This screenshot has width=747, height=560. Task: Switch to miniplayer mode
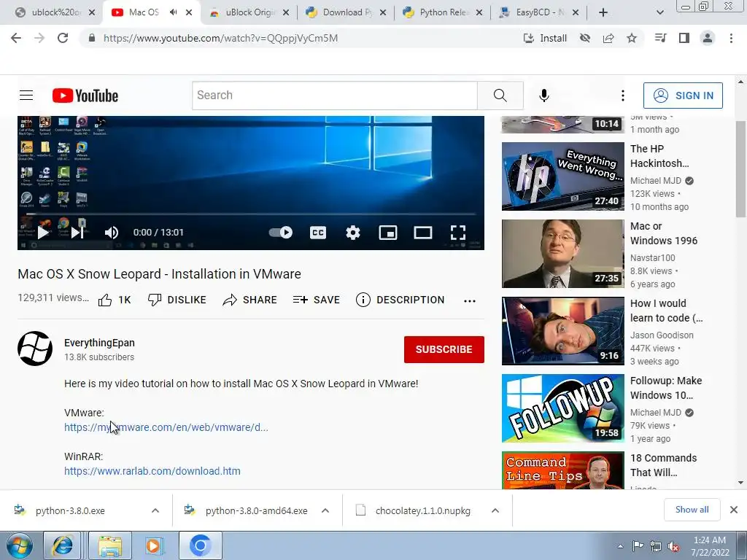(388, 233)
